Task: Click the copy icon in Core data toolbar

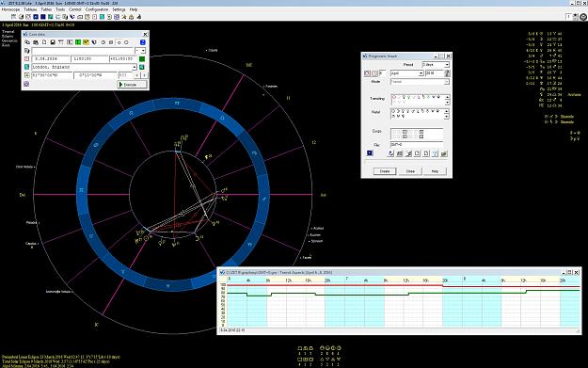Action: click(27, 42)
